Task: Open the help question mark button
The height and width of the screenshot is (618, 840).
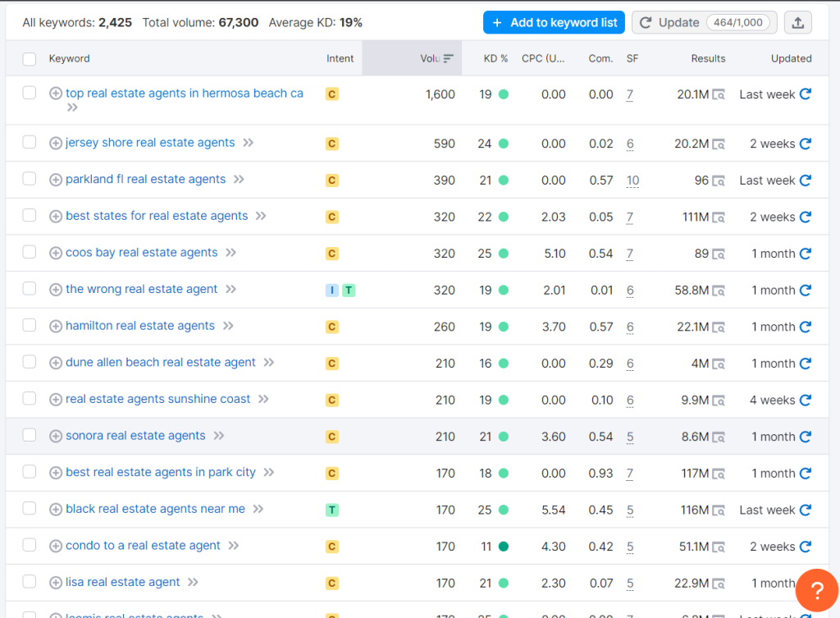Action: point(816,590)
